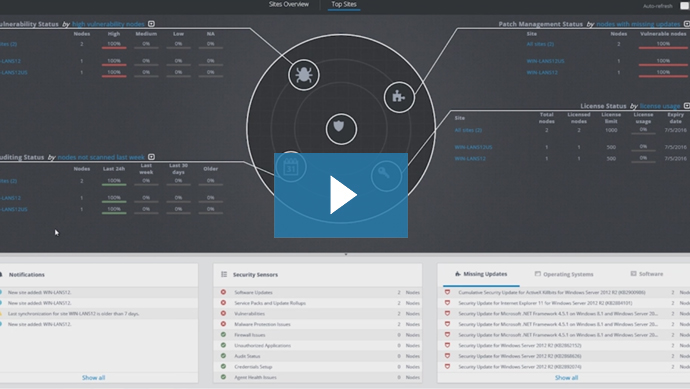Viewport: 690px width, 389px height.
Task: Open WIN-LANS12 in License Status table
Action: pyautogui.click(x=470, y=159)
